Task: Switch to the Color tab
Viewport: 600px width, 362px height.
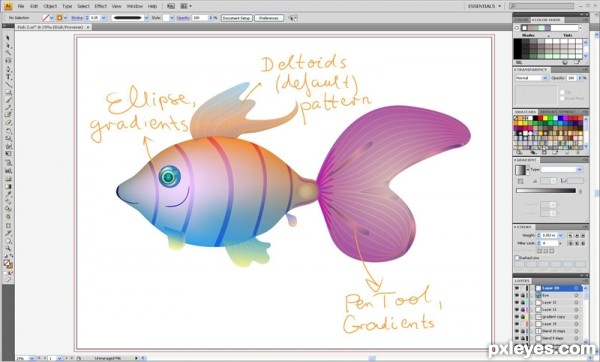Action: pyautogui.click(x=521, y=20)
